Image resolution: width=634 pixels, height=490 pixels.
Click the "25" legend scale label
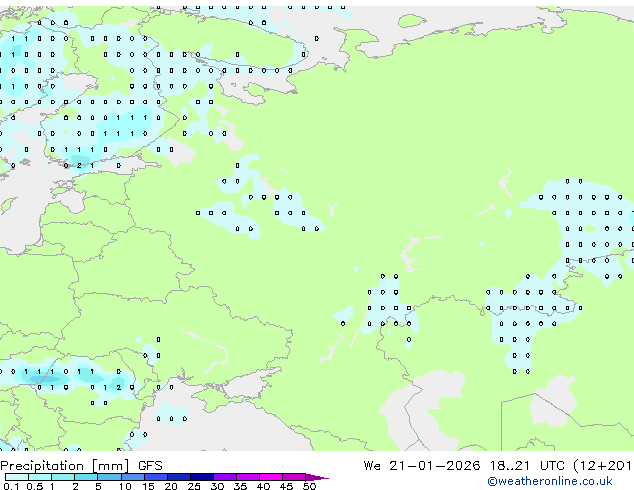(194, 486)
